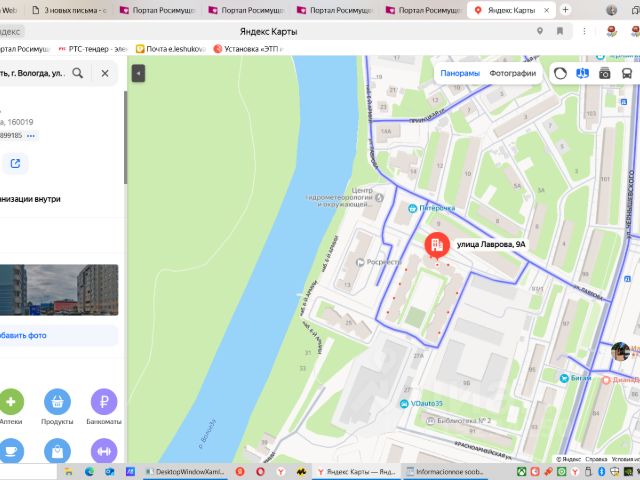Open the profile avatar in the tab bar
Screen dimensions: 640x480
pyautogui.click(x=611, y=10)
